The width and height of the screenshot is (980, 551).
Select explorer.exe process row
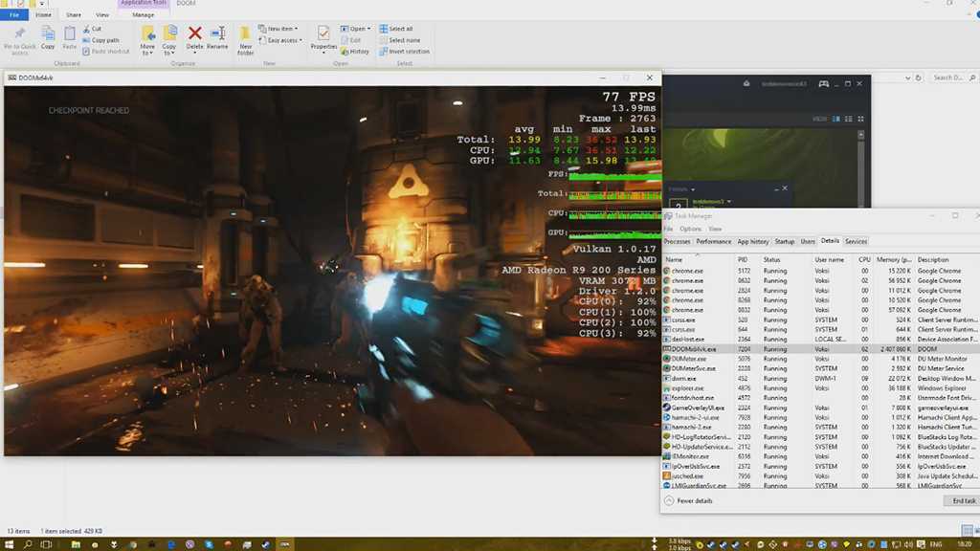pos(820,388)
